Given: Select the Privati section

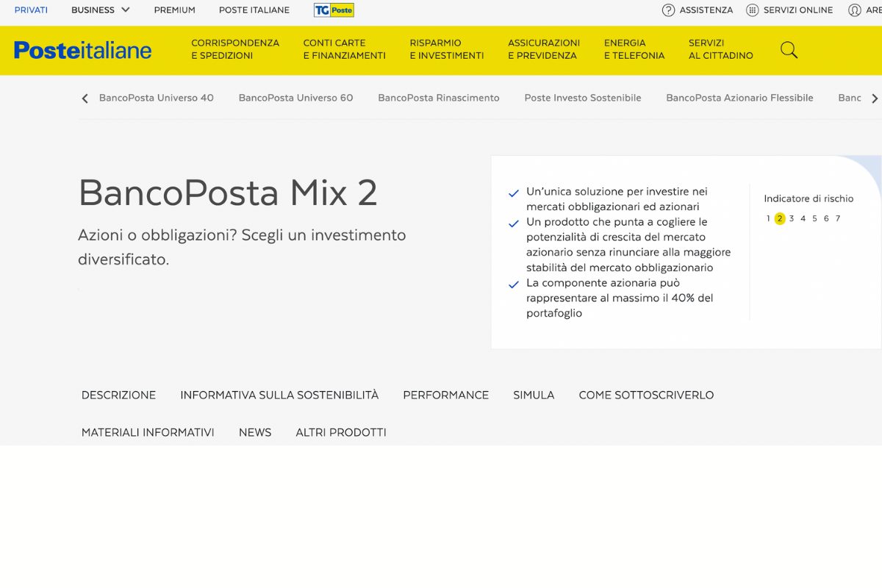Looking at the screenshot, I should coord(31,10).
